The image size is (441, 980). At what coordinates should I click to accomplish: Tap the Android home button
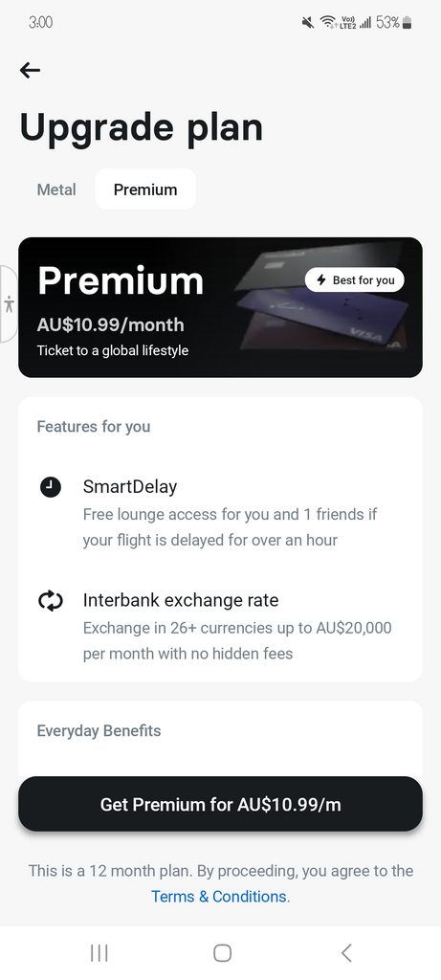point(222,952)
